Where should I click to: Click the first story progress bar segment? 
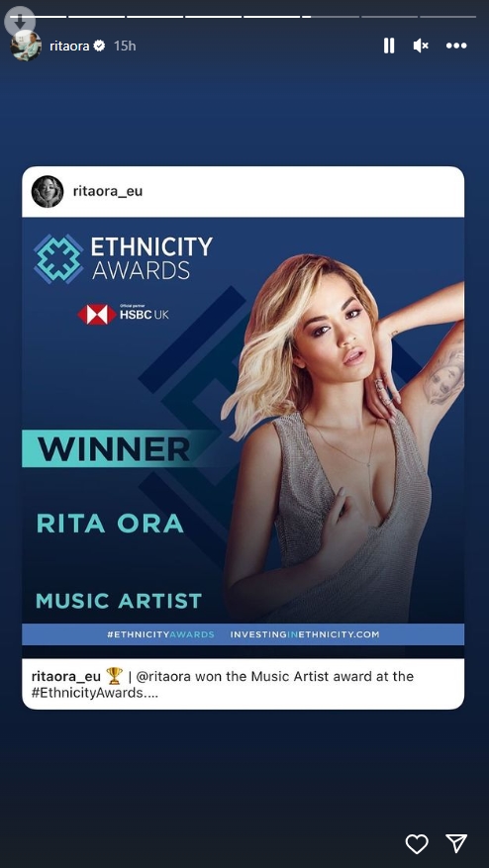point(39,17)
